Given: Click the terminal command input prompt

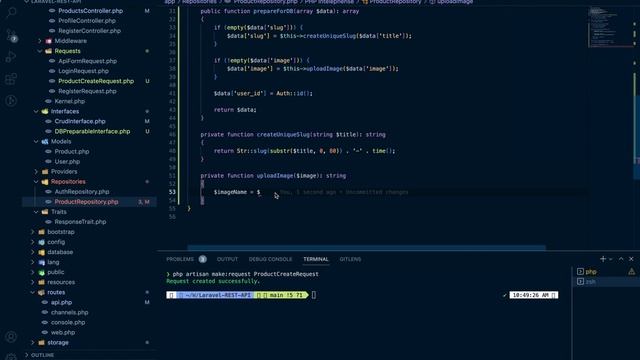Looking at the screenshot, I should tap(313, 295).
